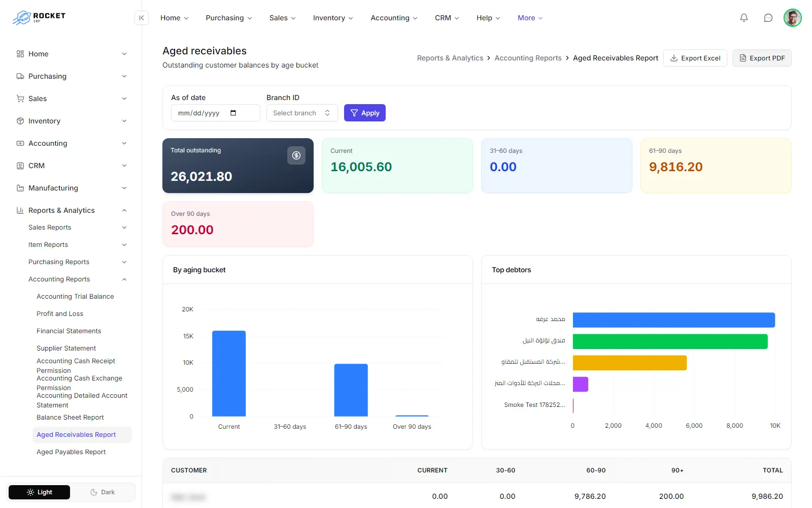812x508 pixels.
Task: Export the report to Excel
Action: tap(695, 58)
